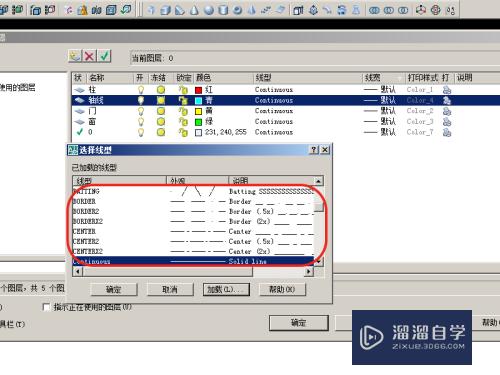Open the red color swatch of layer 柱

(198, 90)
